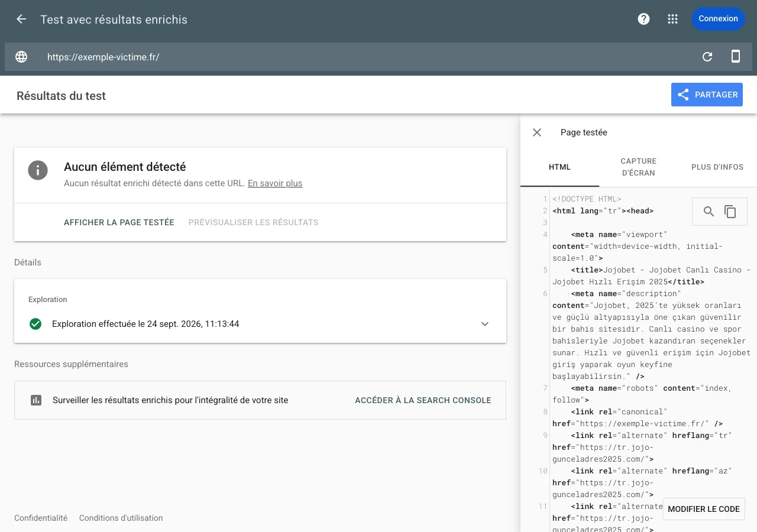The height and width of the screenshot is (532, 757).
Task: Copy the HTML code icon
Action: coord(730,212)
